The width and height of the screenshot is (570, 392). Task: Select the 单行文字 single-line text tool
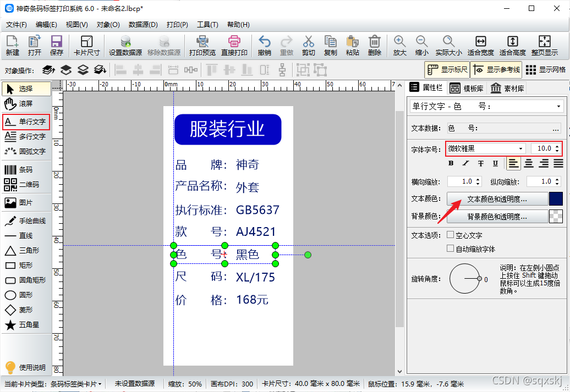[x=26, y=122]
